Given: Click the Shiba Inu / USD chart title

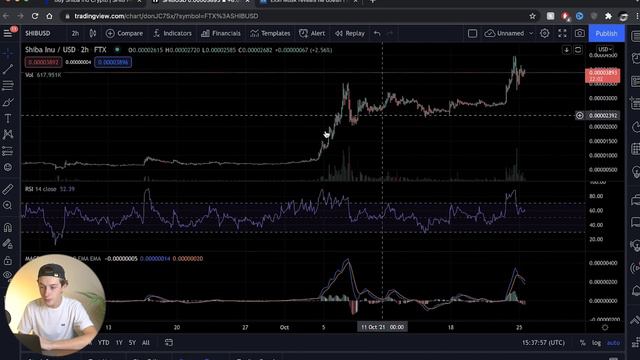Looking at the screenshot, I should (x=66, y=50).
